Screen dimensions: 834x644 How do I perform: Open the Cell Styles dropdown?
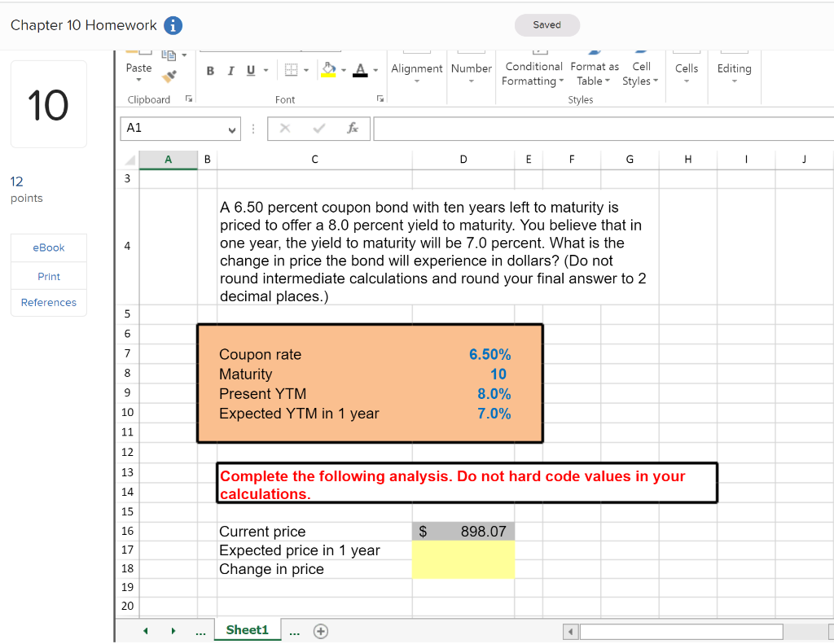[x=641, y=73]
